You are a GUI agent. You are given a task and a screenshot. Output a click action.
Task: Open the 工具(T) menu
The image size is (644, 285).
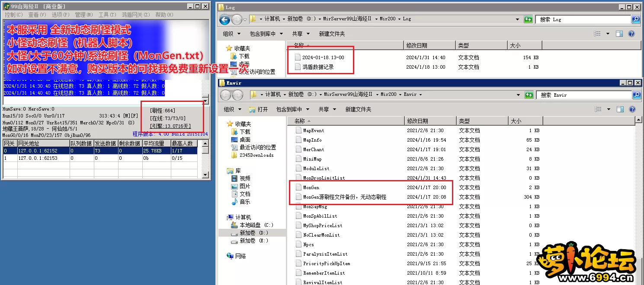[x=108, y=15]
